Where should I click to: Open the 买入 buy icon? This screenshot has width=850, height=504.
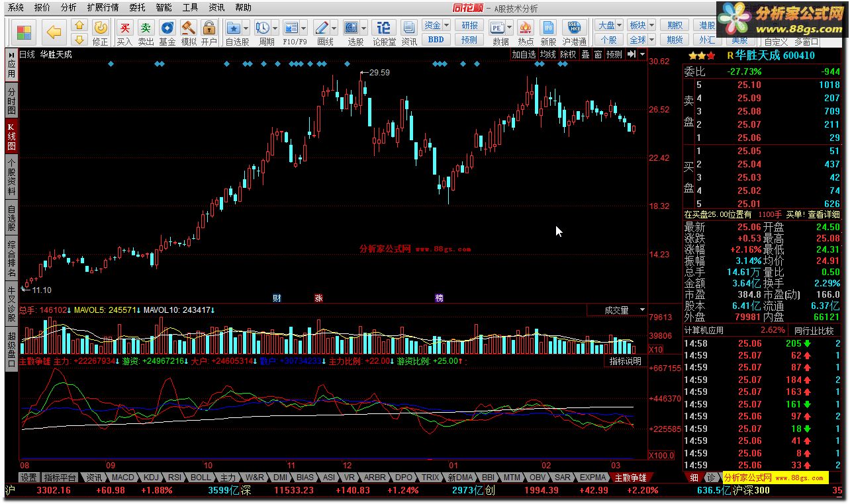[124, 28]
